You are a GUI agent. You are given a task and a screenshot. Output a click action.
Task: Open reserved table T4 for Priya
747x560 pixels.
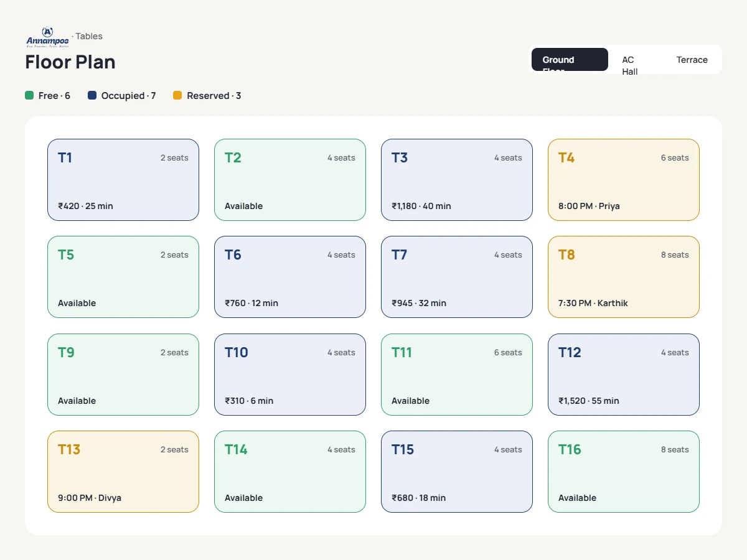pyautogui.click(x=624, y=180)
